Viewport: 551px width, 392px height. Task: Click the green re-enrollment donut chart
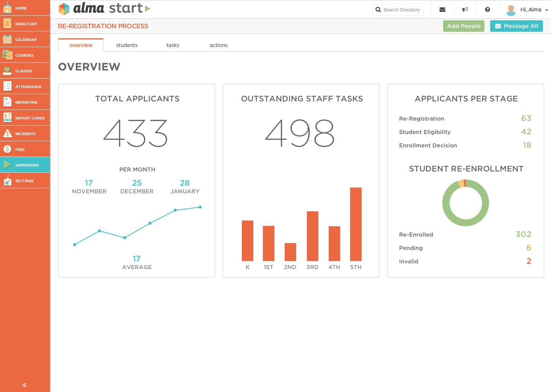[466, 203]
